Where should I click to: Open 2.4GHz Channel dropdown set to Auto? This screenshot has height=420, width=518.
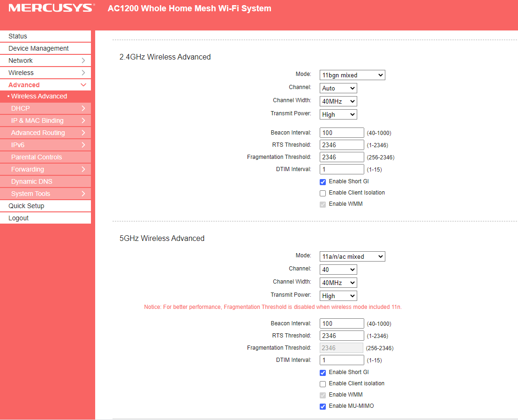tap(338, 88)
